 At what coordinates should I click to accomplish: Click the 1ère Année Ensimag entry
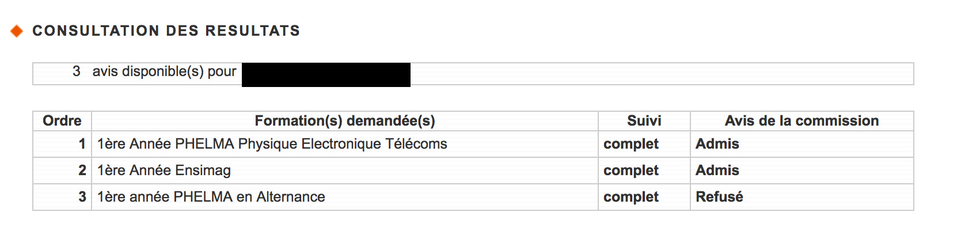(164, 171)
